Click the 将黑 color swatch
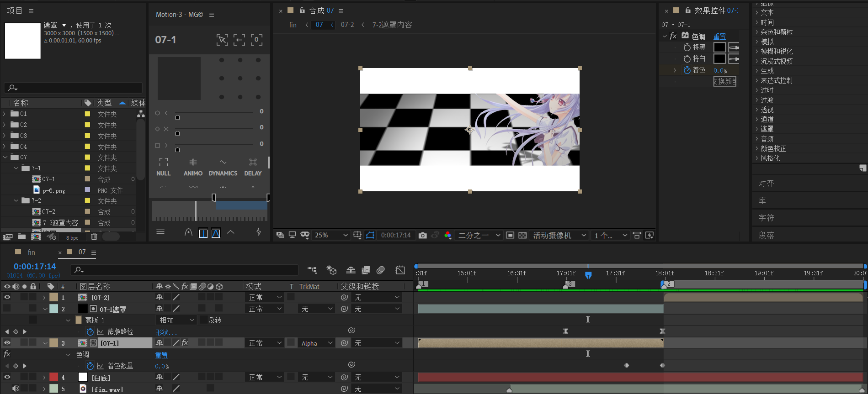Screen dimensions: 868x394 click(719, 47)
